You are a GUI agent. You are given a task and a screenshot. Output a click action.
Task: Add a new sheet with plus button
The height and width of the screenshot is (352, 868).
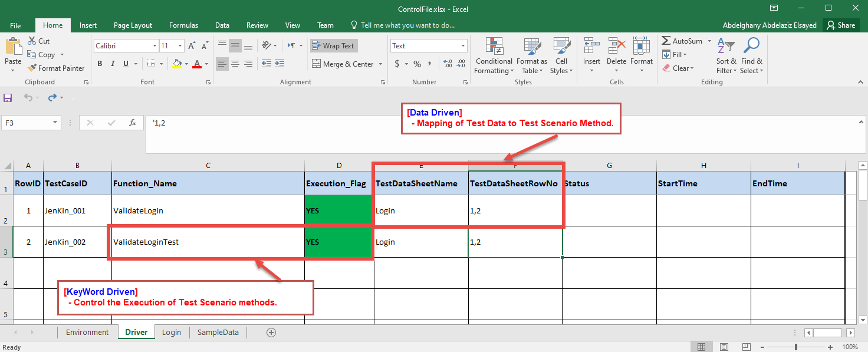(271, 333)
